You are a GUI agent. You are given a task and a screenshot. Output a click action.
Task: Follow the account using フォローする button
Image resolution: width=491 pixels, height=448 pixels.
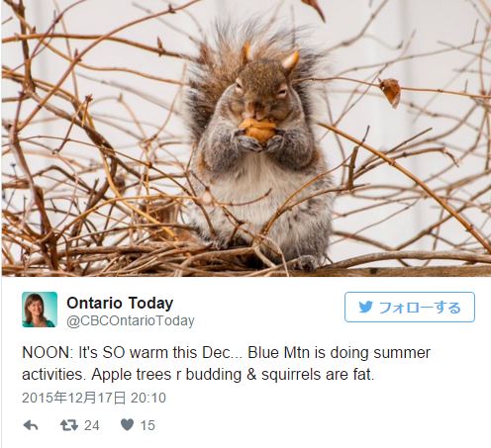click(x=410, y=307)
